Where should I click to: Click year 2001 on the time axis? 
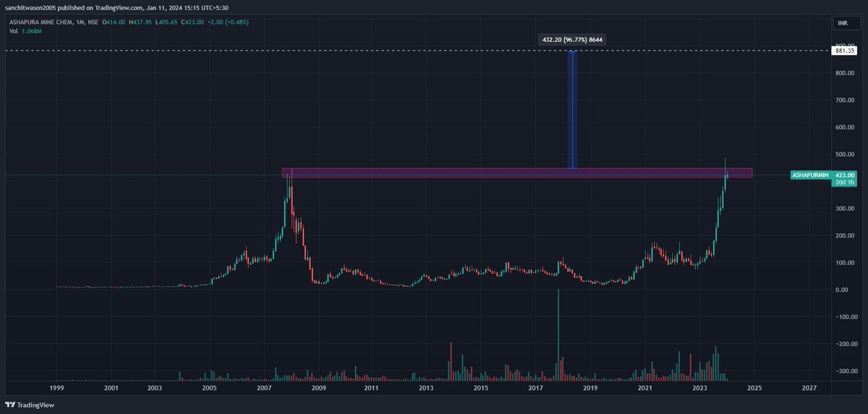pyautogui.click(x=111, y=388)
